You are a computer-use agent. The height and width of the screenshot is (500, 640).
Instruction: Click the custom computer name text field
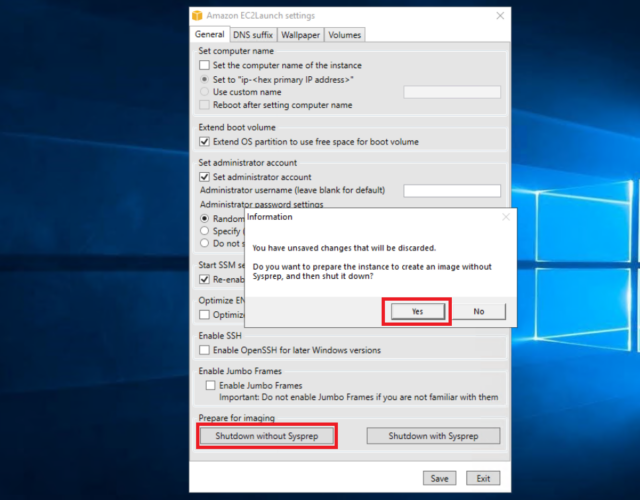click(x=452, y=92)
